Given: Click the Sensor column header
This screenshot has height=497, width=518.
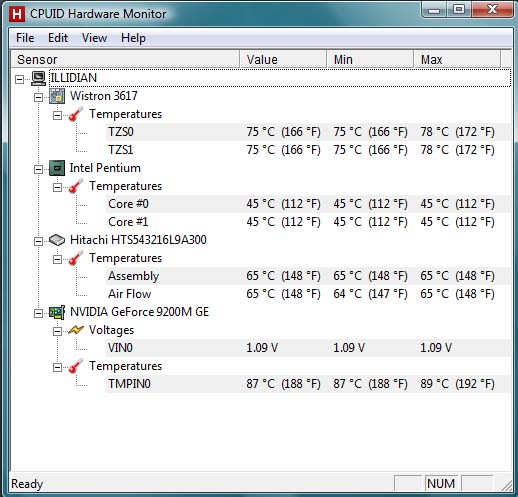Looking at the screenshot, I should coord(125,60).
